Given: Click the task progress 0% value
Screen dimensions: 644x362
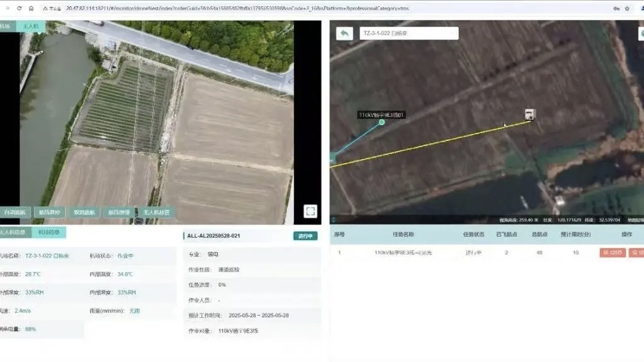Looking at the screenshot, I should pos(222,285).
